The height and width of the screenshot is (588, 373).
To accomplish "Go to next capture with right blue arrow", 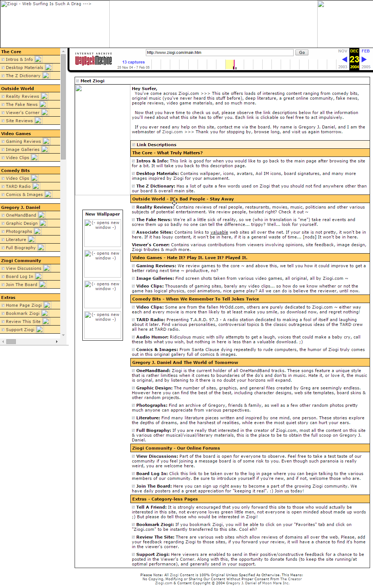I will click(x=364, y=59).
